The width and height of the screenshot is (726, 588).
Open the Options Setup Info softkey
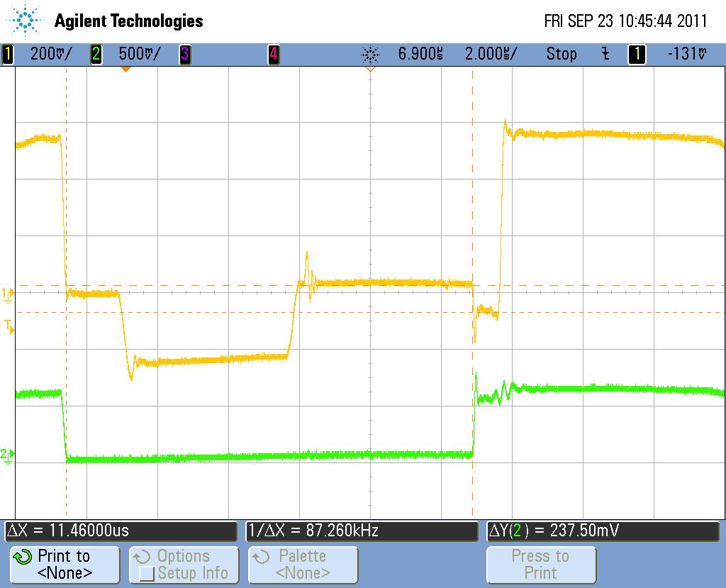coord(184,565)
